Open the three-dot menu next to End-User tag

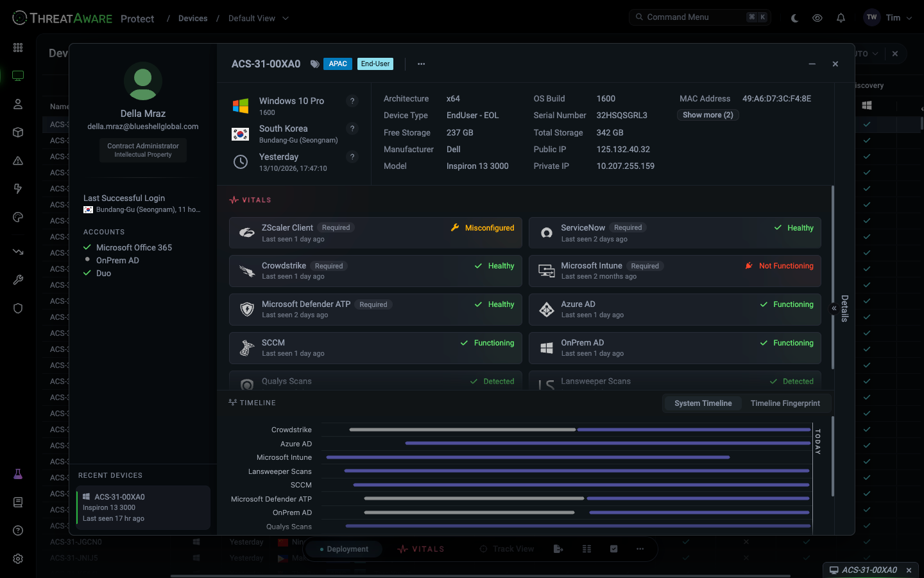pyautogui.click(x=421, y=64)
